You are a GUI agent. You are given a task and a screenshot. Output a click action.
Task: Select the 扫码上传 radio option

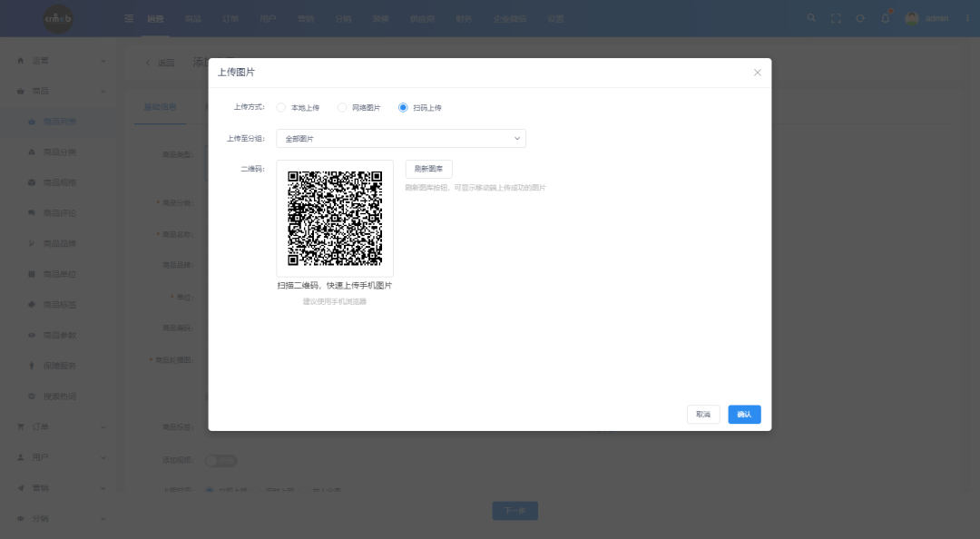pos(402,107)
